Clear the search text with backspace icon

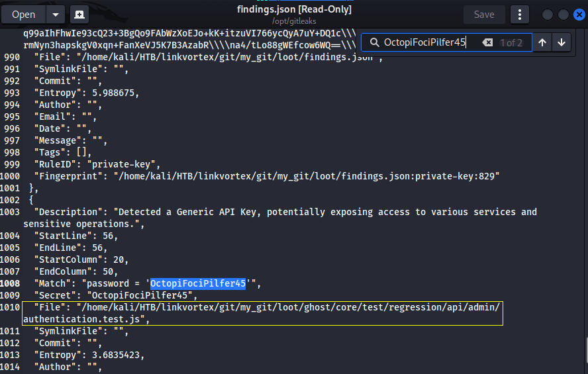pos(487,42)
